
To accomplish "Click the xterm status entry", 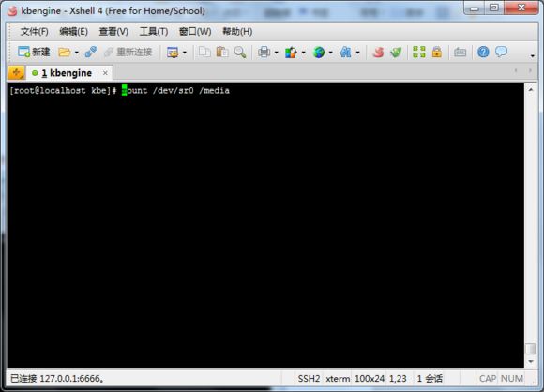I will coord(338,379).
